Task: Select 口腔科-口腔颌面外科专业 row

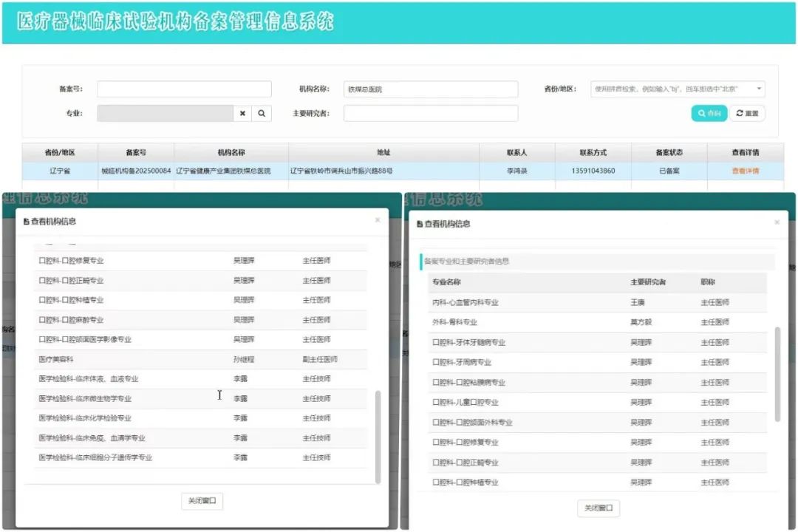Action: coord(598,423)
